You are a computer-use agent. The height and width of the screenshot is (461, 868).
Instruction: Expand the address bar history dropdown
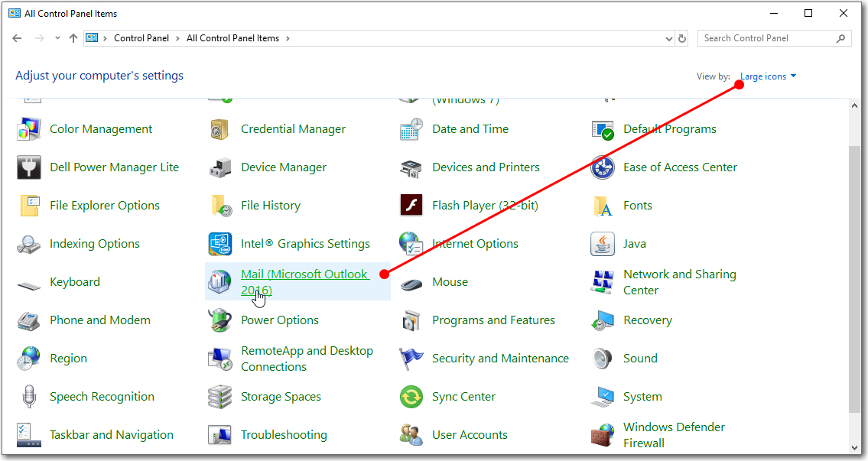(x=668, y=37)
